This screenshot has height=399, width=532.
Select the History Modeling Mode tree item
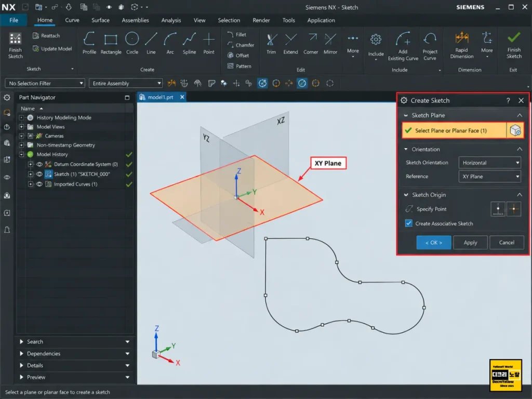[64, 117]
